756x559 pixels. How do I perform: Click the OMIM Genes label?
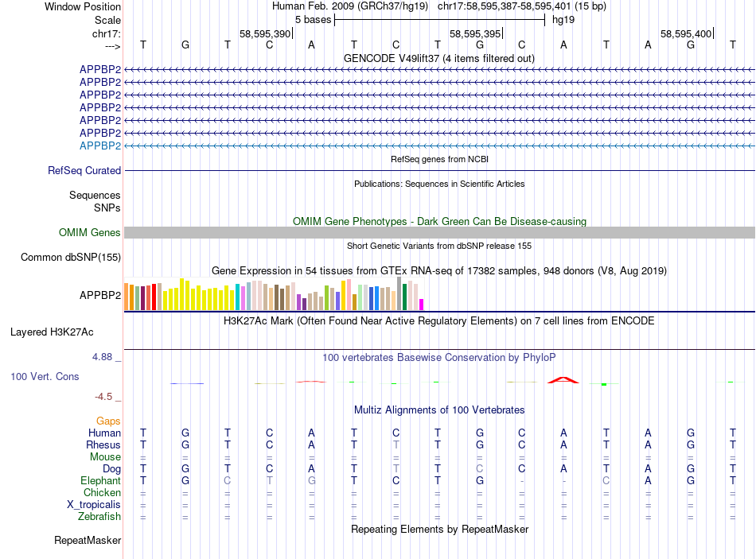click(x=90, y=232)
